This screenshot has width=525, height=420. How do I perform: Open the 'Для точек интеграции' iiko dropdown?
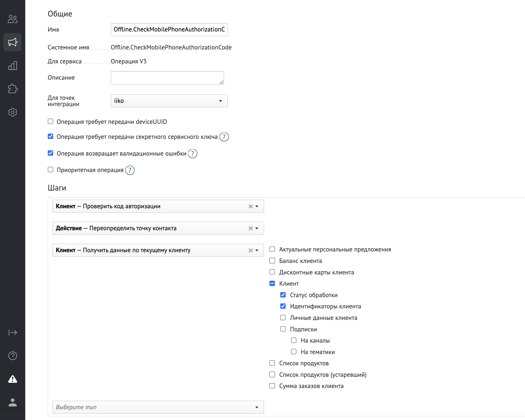169,101
